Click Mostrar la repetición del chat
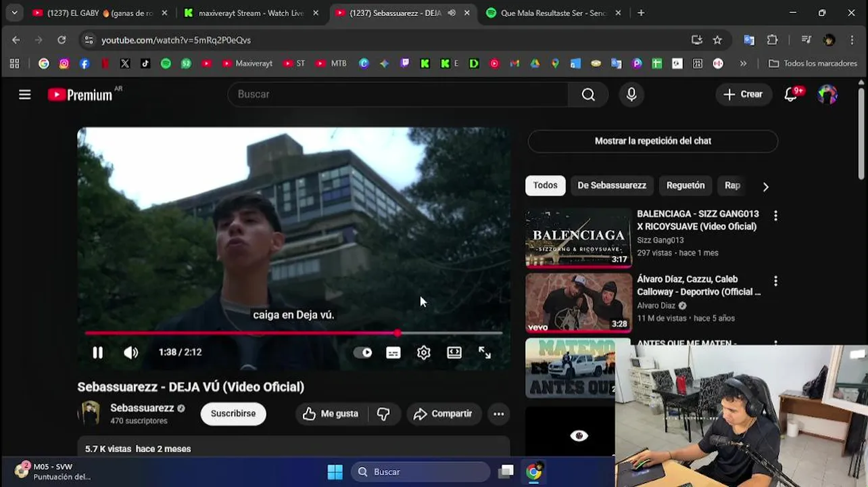Screen dimensions: 868x487 coord(652,141)
